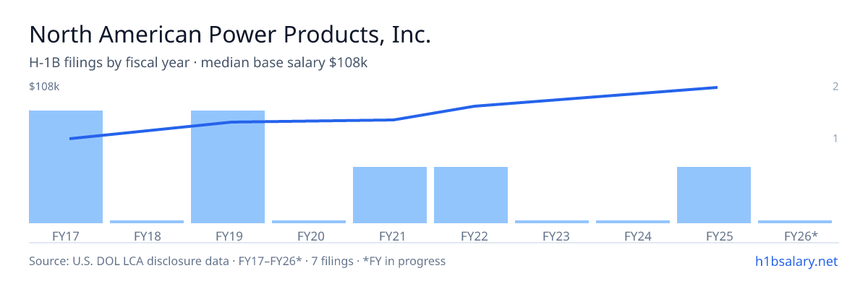
Task: Click the $108k axis label
Action: click(44, 87)
